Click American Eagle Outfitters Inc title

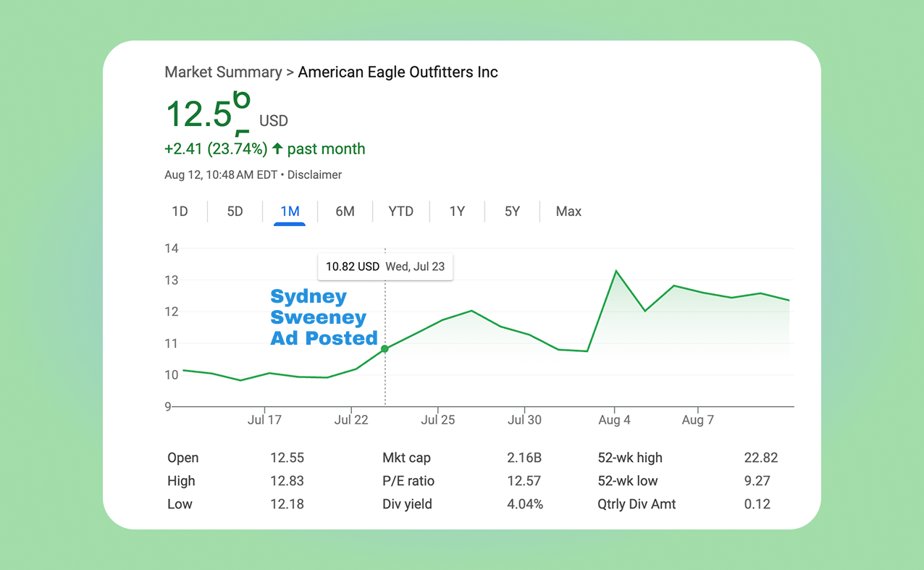pyautogui.click(x=398, y=72)
